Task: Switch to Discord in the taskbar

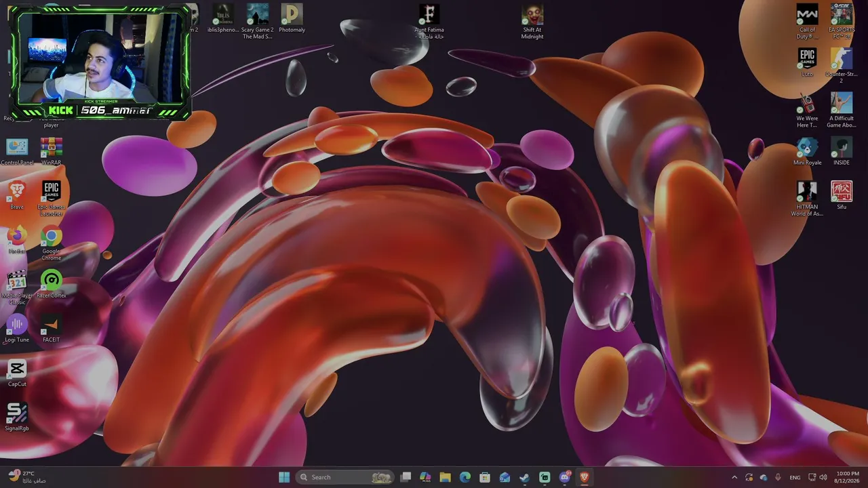Action: [x=565, y=477]
